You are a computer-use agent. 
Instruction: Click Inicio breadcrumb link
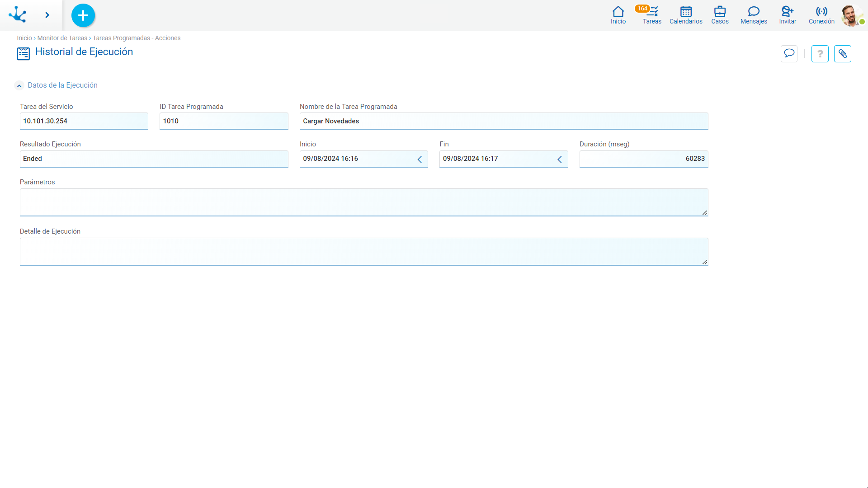coord(24,38)
